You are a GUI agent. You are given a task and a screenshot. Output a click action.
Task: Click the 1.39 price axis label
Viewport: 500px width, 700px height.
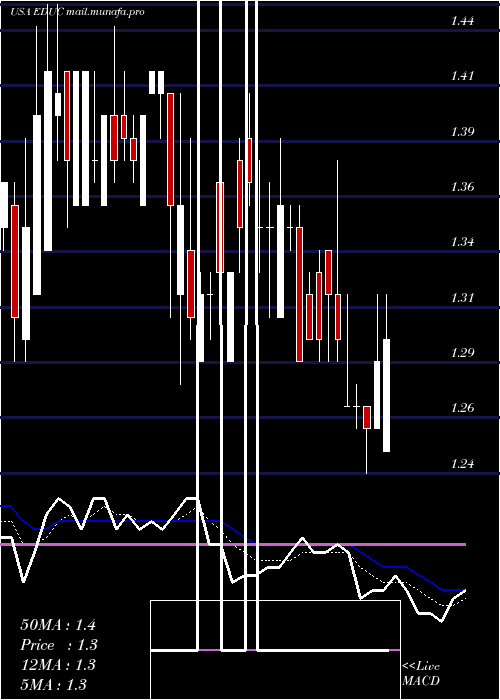pyautogui.click(x=462, y=132)
